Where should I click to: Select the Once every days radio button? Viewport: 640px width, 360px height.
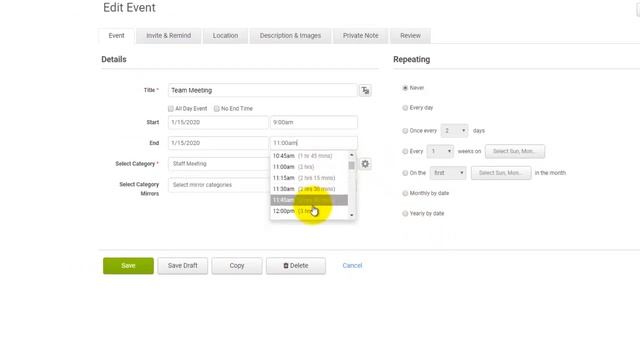click(x=405, y=131)
